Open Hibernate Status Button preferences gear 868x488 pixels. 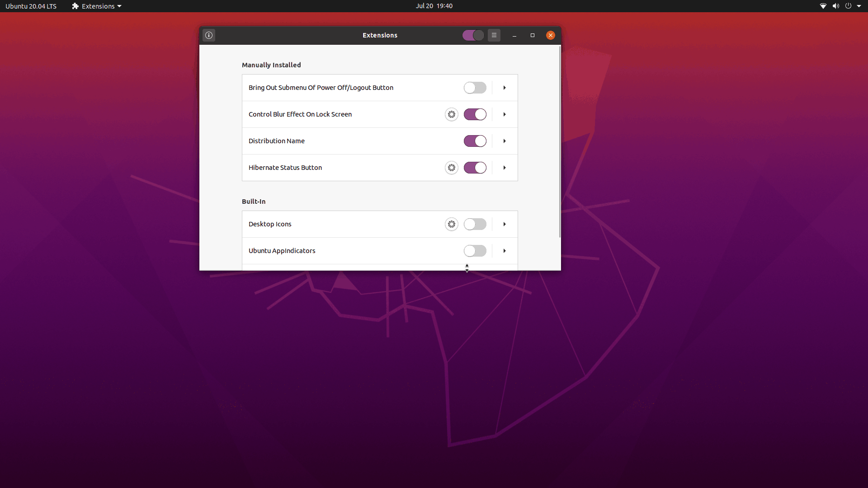coord(451,168)
